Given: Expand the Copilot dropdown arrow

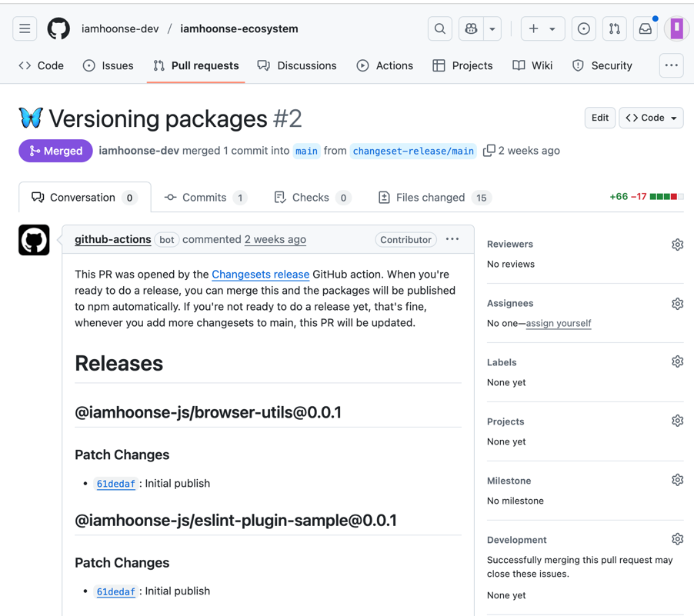Looking at the screenshot, I should (492, 28).
